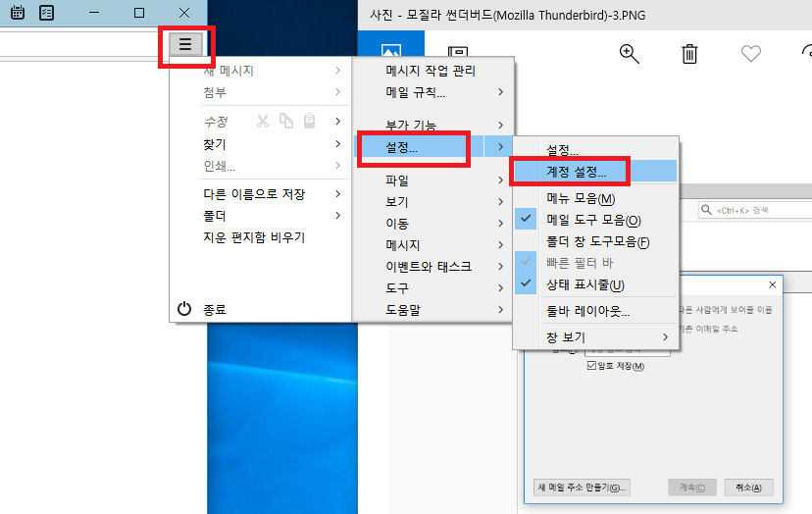This screenshot has width=812, height=514.
Task: Open the Thunderbird hamburger menu button
Action: click(x=185, y=44)
